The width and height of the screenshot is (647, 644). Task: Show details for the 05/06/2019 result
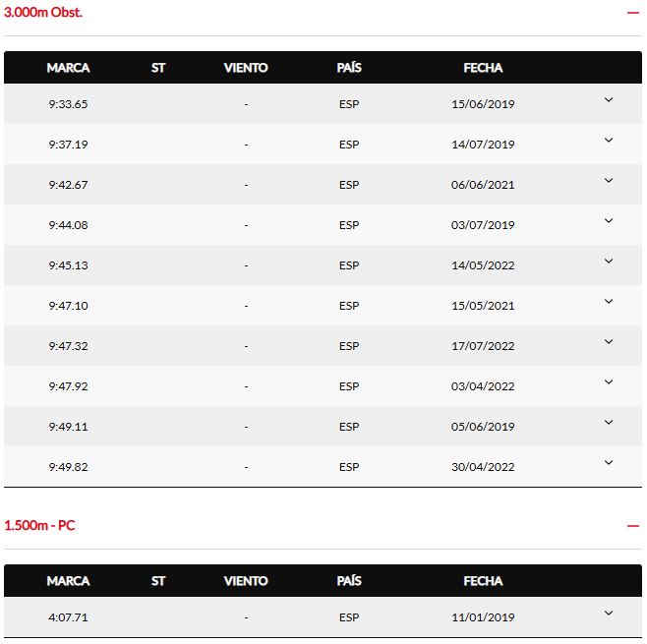(x=609, y=423)
